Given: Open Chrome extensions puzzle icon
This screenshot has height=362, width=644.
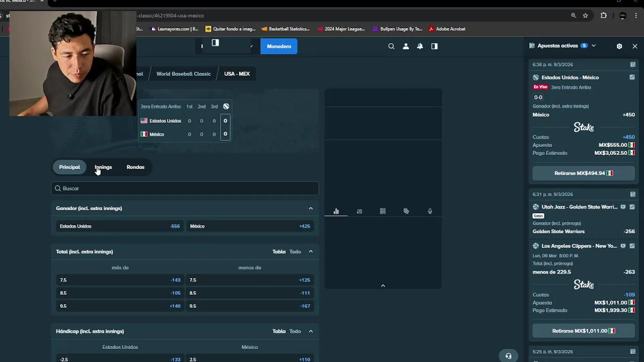Looking at the screenshot, I should point(604,16).
